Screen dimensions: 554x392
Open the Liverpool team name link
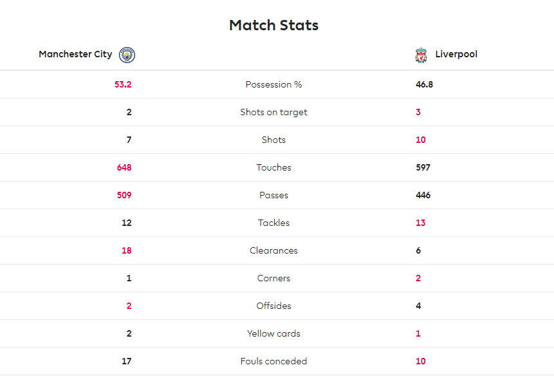(456, 54)
